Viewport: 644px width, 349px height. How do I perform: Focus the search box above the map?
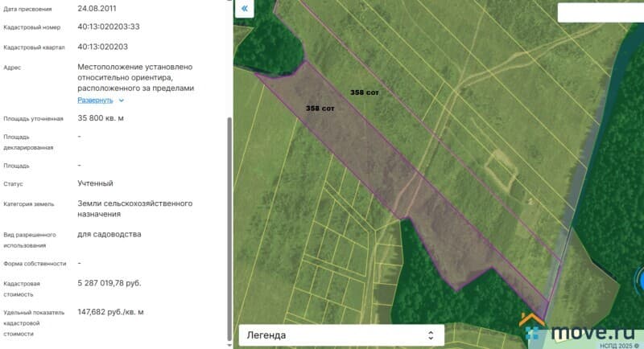pos(600,12)
